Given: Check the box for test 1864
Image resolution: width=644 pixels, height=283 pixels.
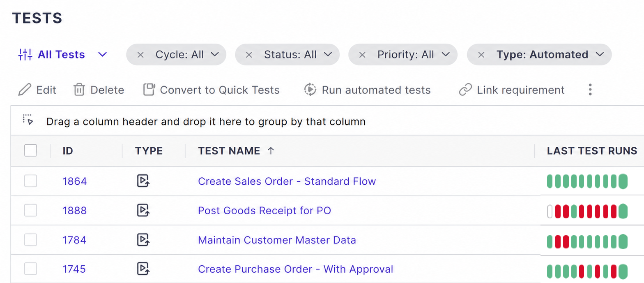Looking at the screenshot, I should tap(30, 181).
